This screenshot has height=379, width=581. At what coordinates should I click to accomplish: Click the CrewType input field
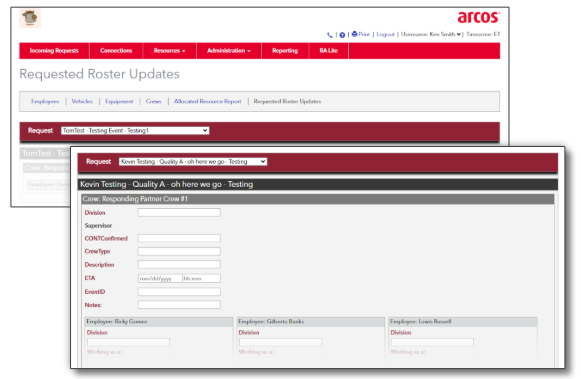coord(179,252)
